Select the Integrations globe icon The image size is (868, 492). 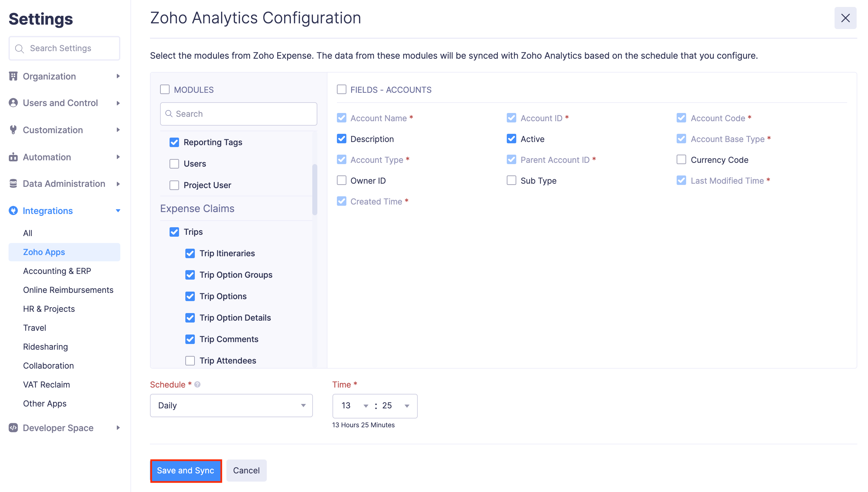coord(13,210)
